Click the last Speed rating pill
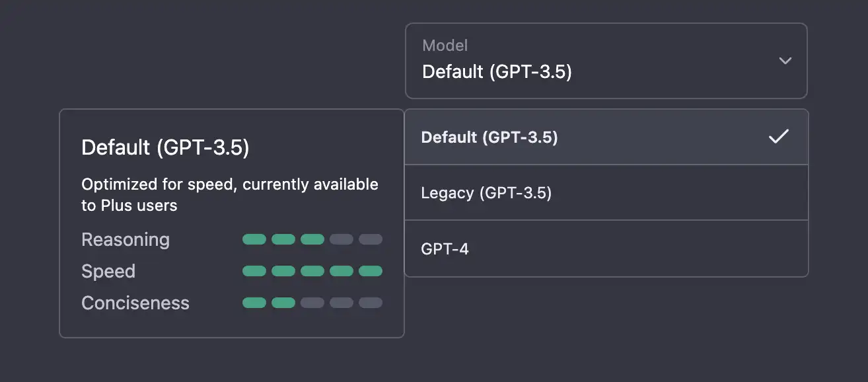This screenshot has height=382, width=868. point(371,271)
